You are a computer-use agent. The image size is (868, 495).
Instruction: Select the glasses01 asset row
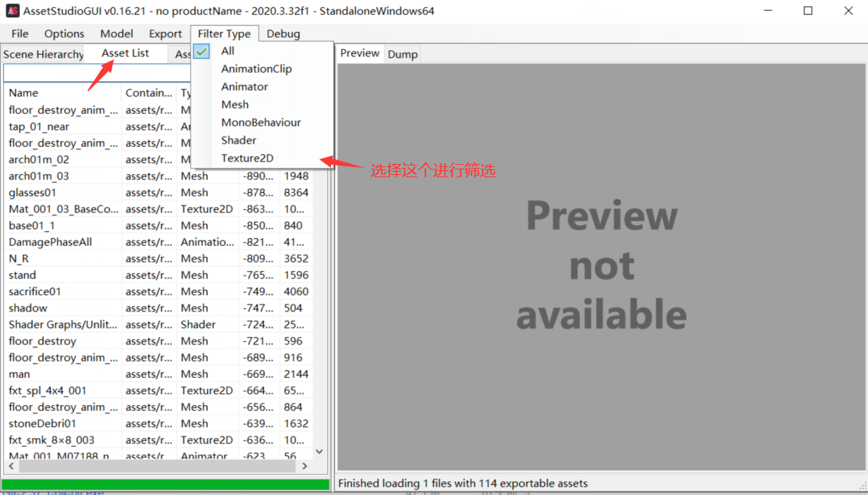pos(158,193)
